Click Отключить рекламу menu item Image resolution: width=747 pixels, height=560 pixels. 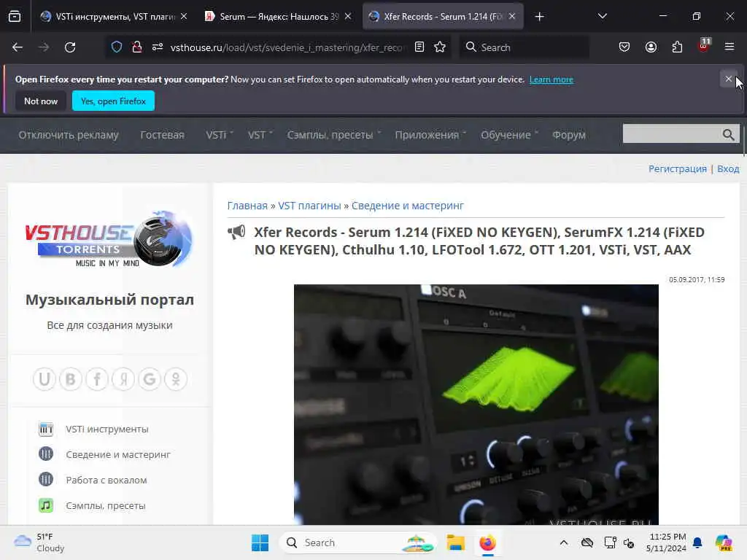[x=69, y=135]
